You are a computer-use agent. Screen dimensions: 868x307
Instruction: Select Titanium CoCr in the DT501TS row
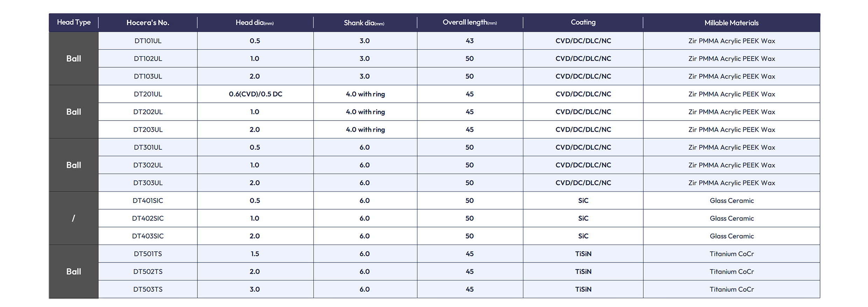pos(731,254)
